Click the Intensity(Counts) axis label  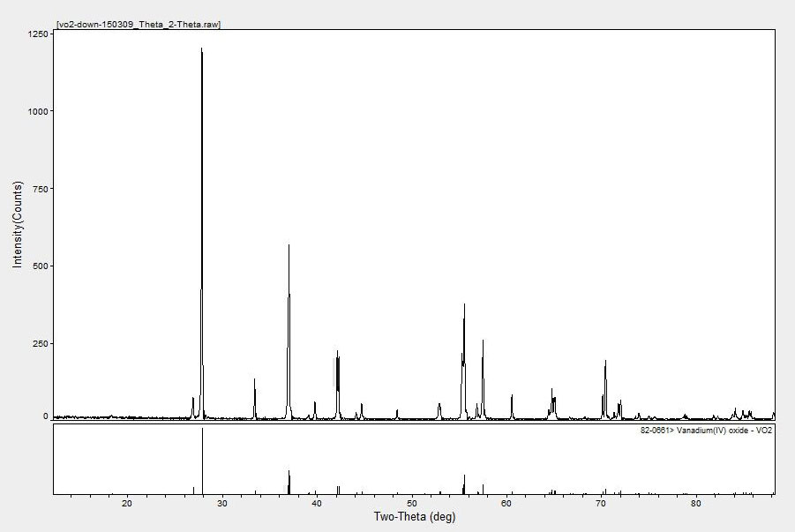coord(18,225)
